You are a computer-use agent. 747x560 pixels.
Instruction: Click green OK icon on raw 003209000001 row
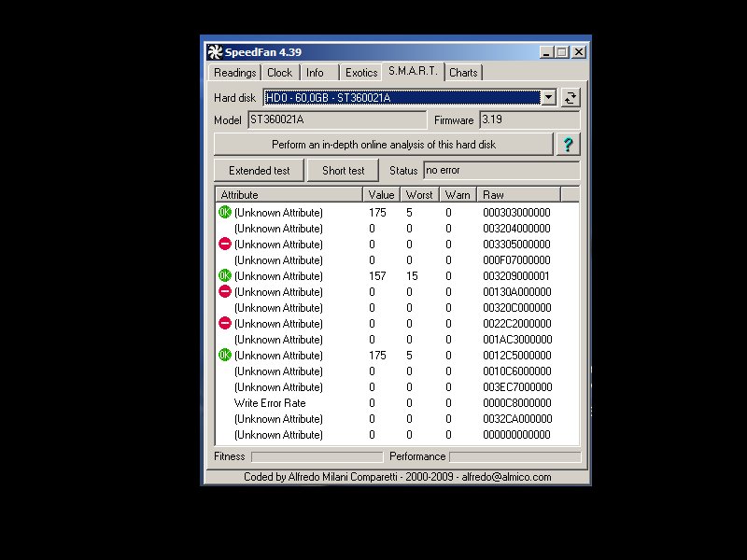(225, 275)
